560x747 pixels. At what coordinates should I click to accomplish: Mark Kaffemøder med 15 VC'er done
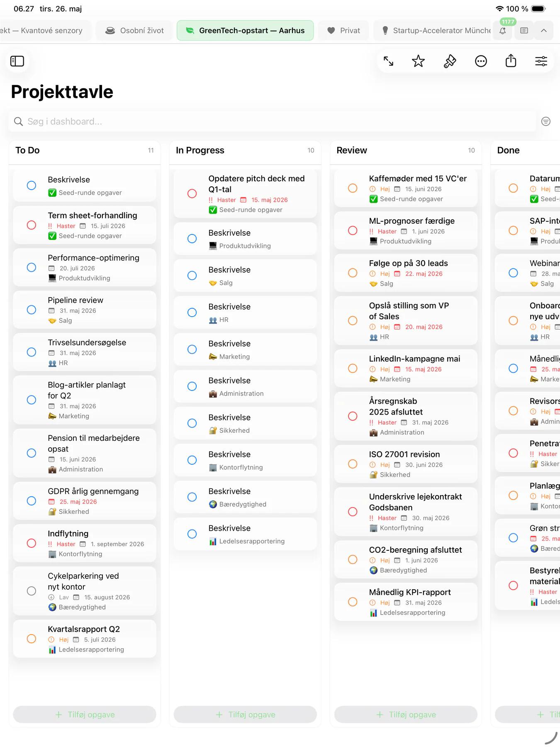353,188
